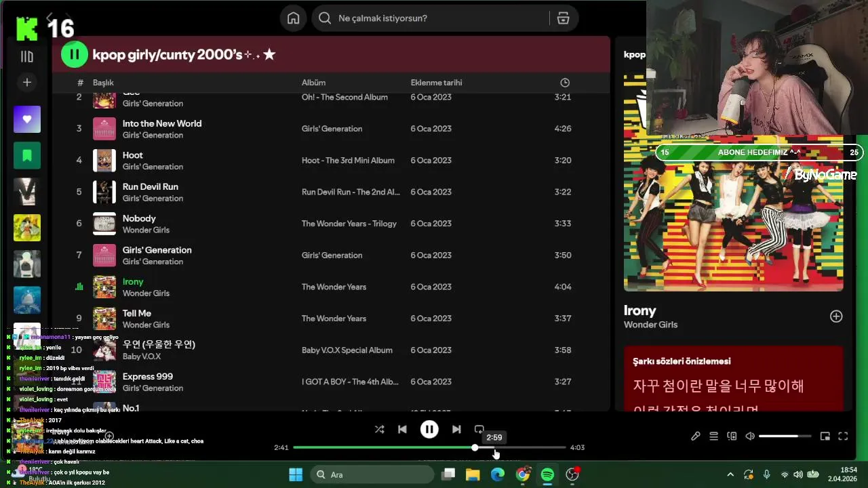
Task: Open the green bookmark episodes tile
Action: (x=27, y=155)
